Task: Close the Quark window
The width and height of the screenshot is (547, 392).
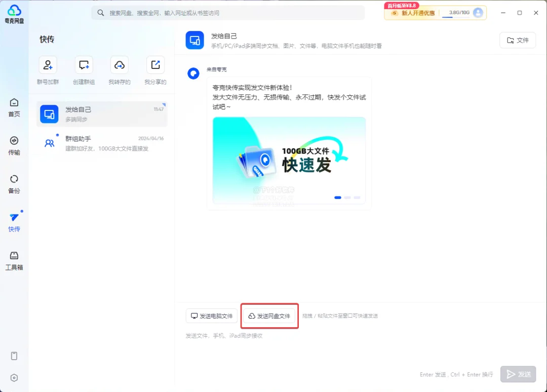Action: [x=536, y=13]
